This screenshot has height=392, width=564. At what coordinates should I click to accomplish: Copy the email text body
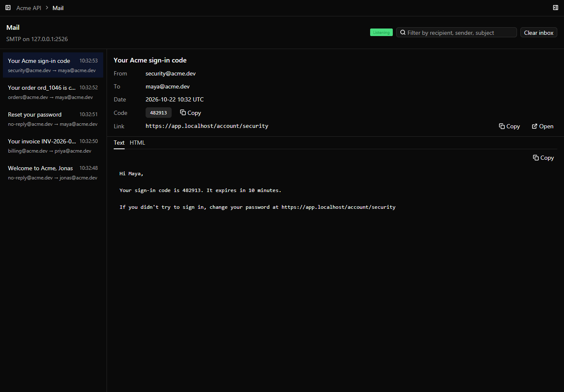[x=543, y=158]
